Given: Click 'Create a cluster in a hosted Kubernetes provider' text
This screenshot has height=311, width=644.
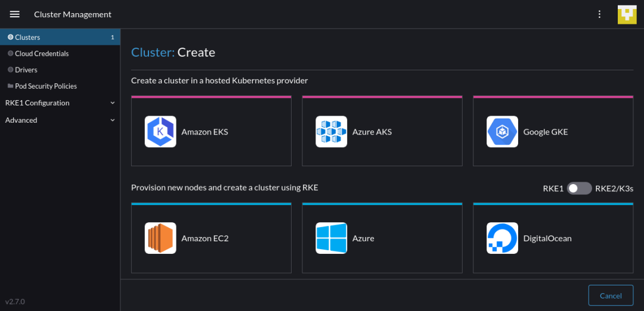Looking at the screenshot, I should pyautogui.click(x=219, y=81).
